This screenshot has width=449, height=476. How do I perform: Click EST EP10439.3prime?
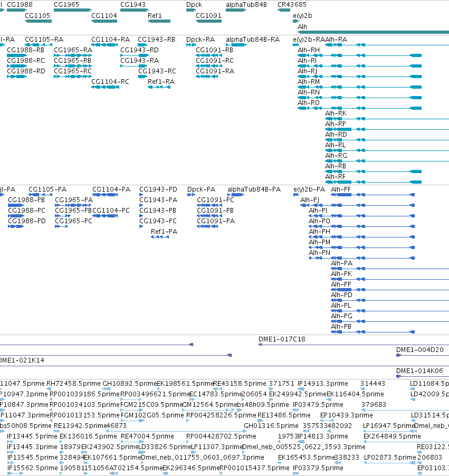[x=347, y=415]
